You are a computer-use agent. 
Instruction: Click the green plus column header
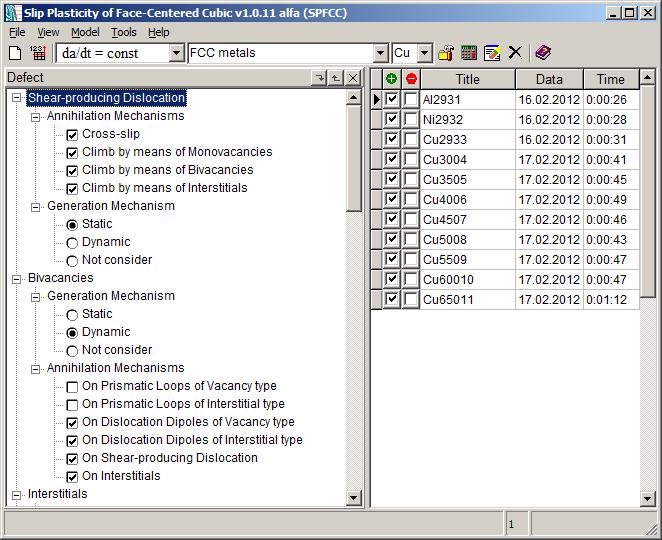391,79
